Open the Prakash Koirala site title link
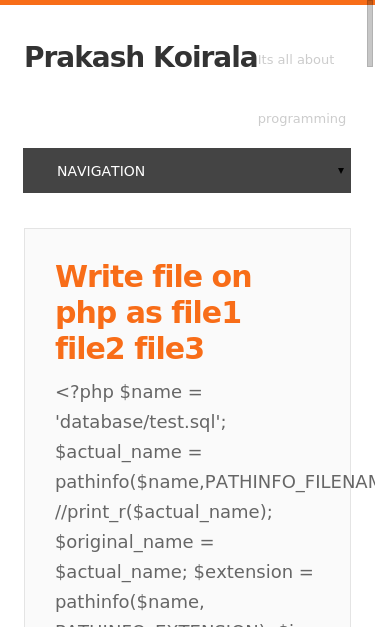Image resolution: width=375 pixels, height=627 pixels. point(141,57)
